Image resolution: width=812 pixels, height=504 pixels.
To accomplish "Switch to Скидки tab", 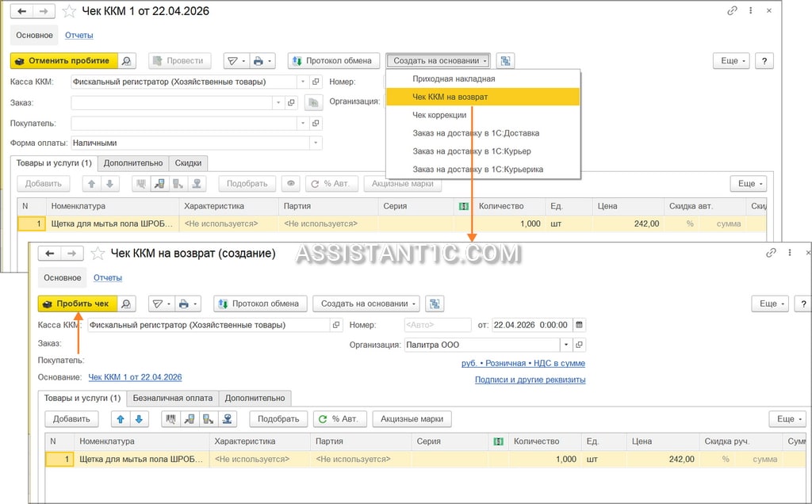I will (188, 163).
